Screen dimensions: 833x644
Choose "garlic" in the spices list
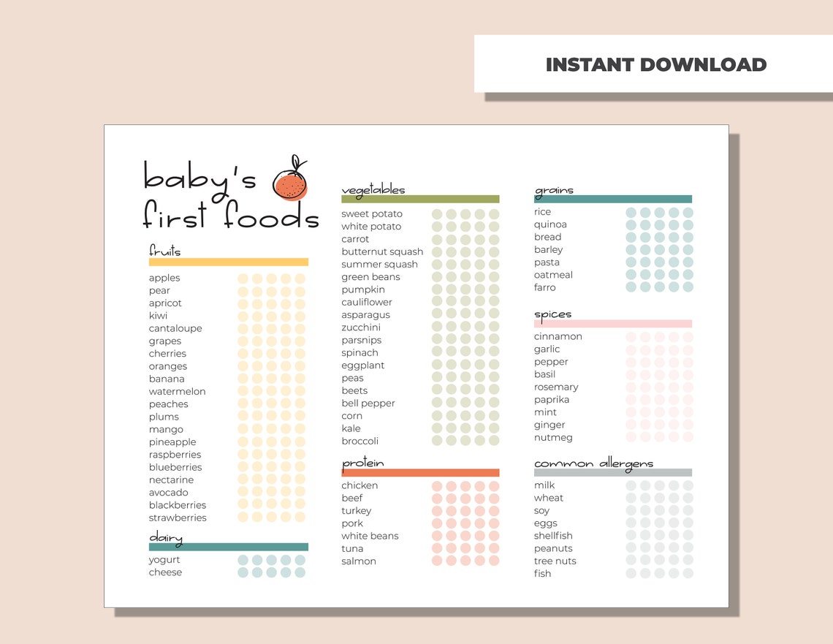[547, 349]
